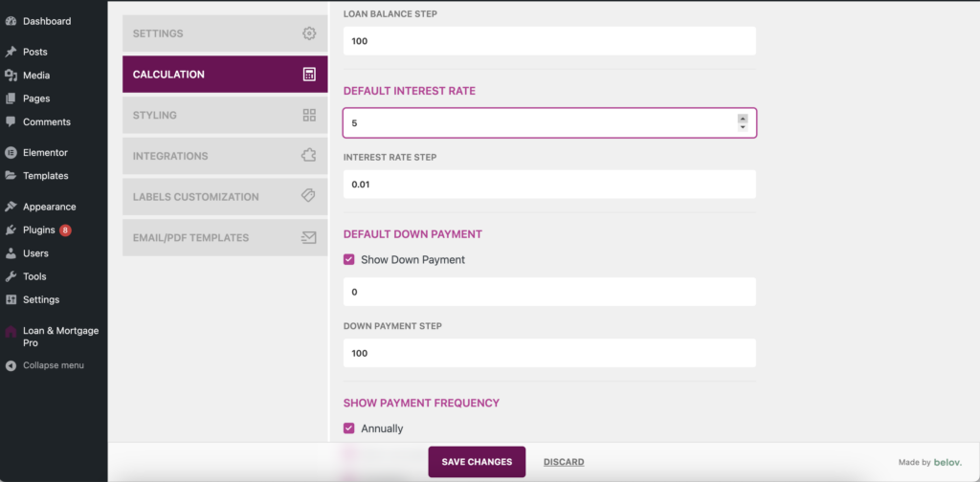
Task: Toggle the Annually payment frequency checkbox
Action: pos(349,428)
